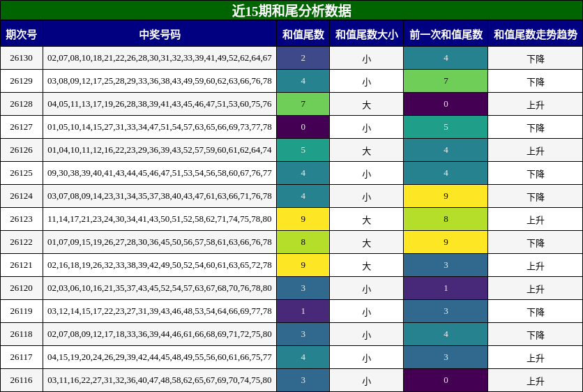Select period number 26124
The image size is (583, 392).
point(22,197)
